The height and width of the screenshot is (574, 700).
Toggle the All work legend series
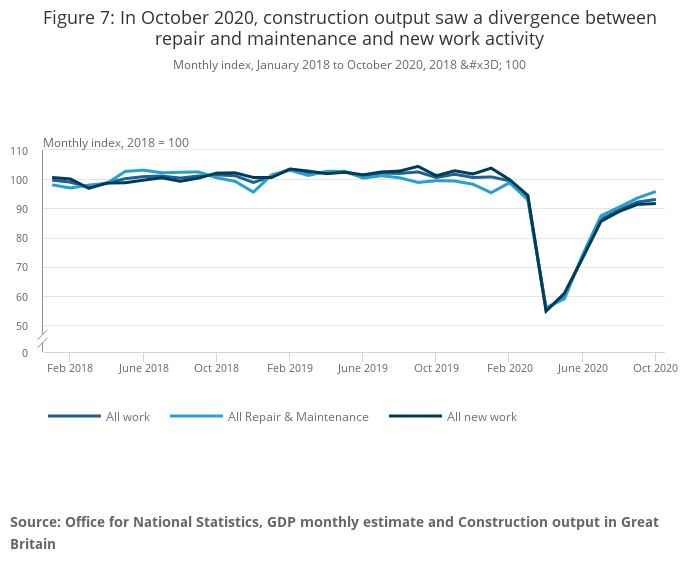127,417
